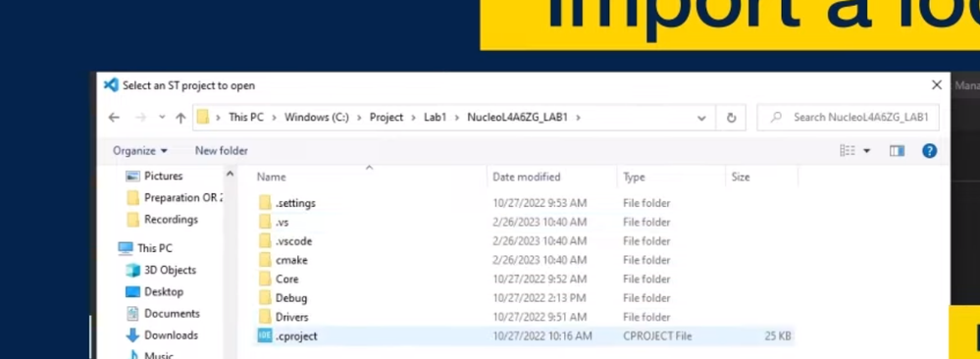Screen dimensions: 980x359
Task: Open recent locations chevron
Action: pos(162,118)
